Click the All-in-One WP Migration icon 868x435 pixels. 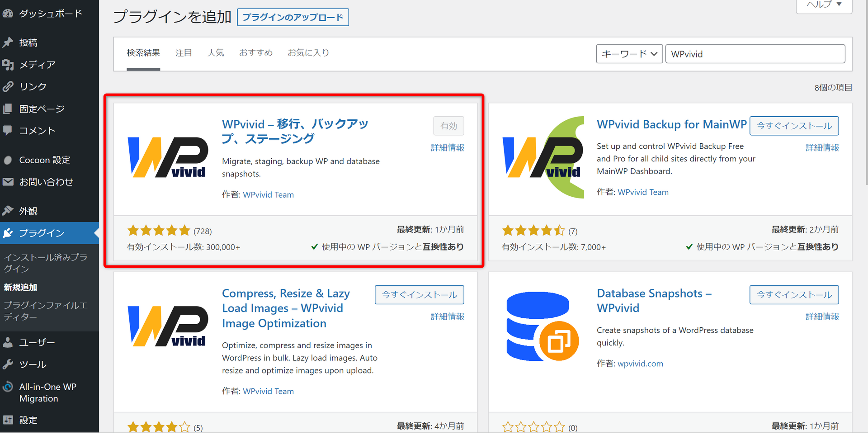pos(8,387)
